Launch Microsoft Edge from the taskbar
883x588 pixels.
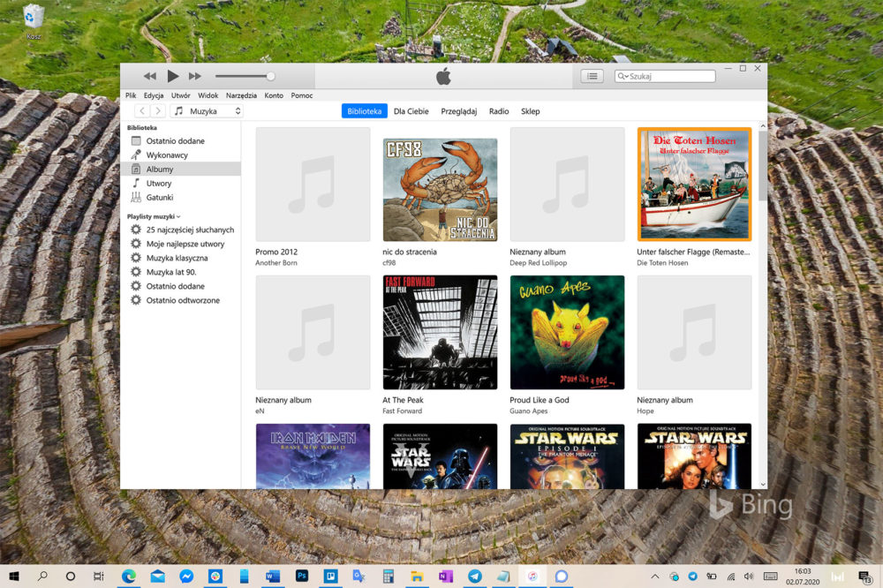tap(129, 577)
